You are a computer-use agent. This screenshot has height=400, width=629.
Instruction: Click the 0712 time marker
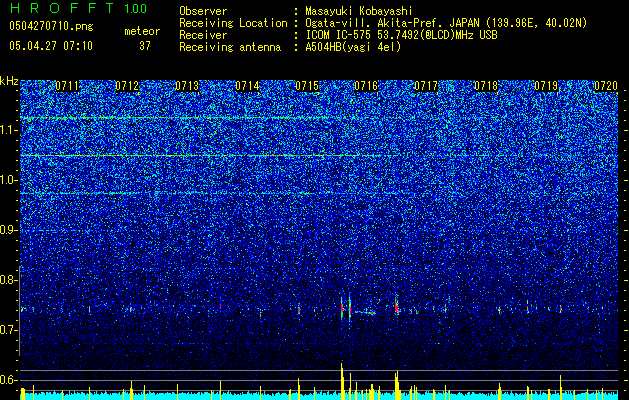click(x=127, y=86)
